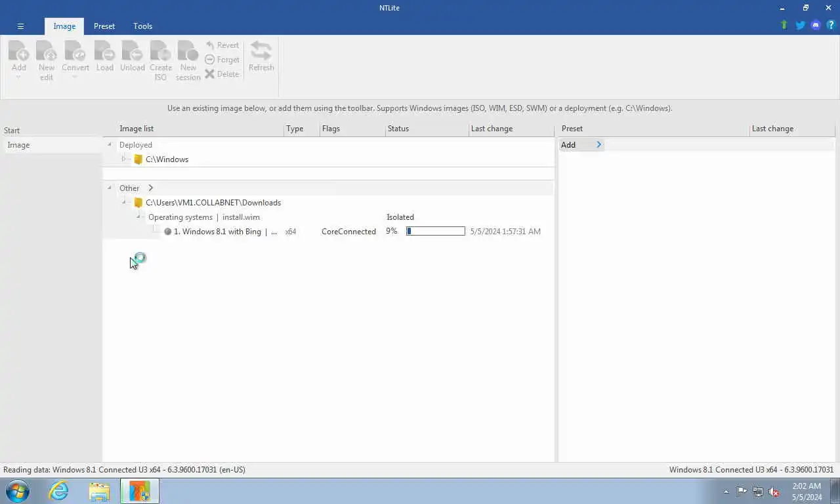
Task: Collapse the Deployed group
Action: (x=110, y=145)
